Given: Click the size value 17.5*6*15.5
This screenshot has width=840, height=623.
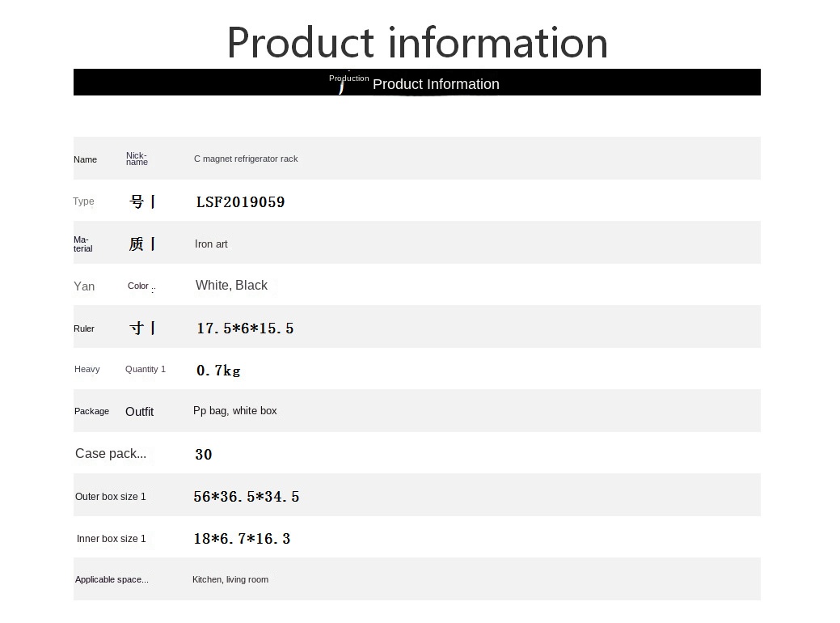Looking at the screenshot, I should pos(245,328).
